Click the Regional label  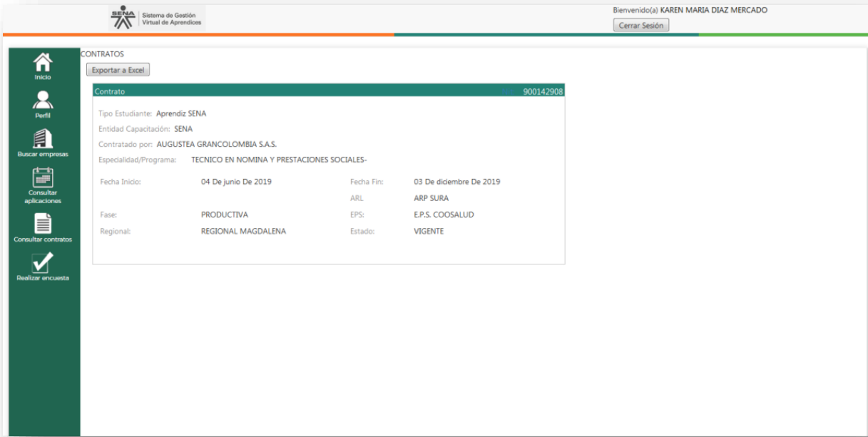point(116,231)
